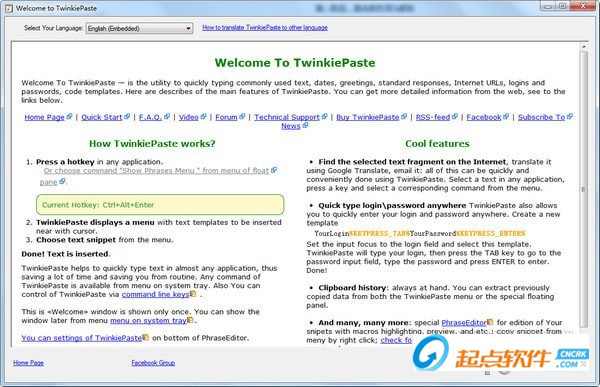Click help icon beside command line keys
The height and width of the screenshot is (387, 600).
[x=193, y=294]
